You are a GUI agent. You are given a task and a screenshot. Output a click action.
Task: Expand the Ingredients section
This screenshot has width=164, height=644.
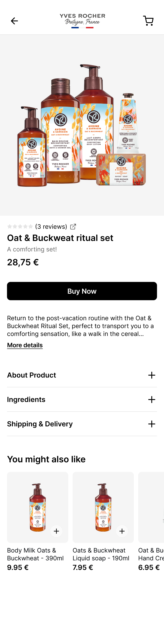(82, 400)
